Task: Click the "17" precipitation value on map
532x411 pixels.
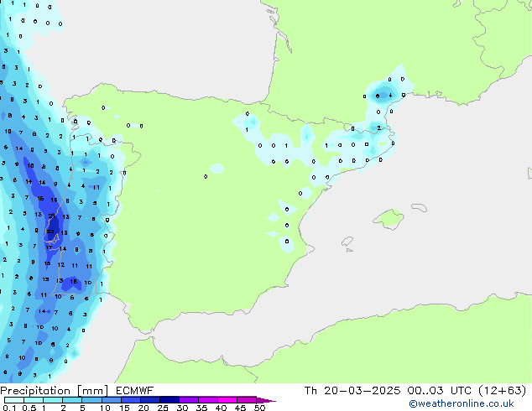Action: click(x=49, y=247)
